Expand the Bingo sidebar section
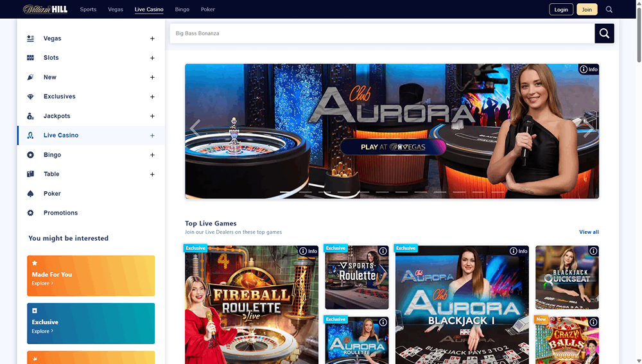 [152, 155]
